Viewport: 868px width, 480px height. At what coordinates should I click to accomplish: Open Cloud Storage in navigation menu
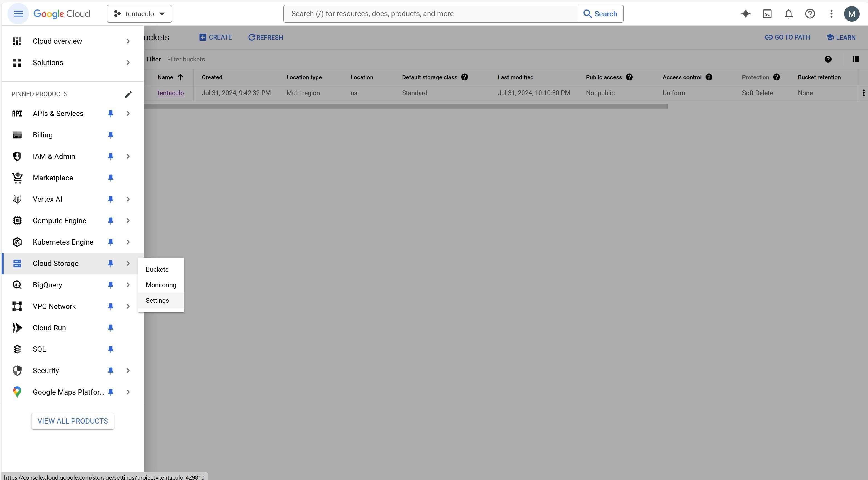pos(56,264)
